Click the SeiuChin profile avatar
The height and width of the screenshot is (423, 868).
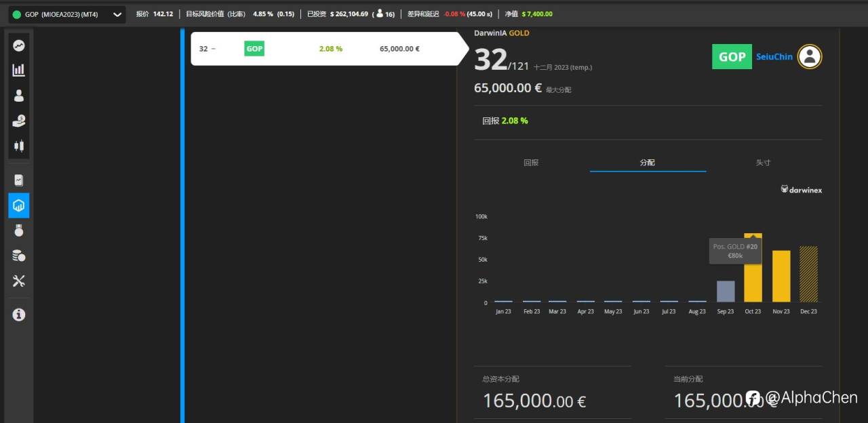810,57
